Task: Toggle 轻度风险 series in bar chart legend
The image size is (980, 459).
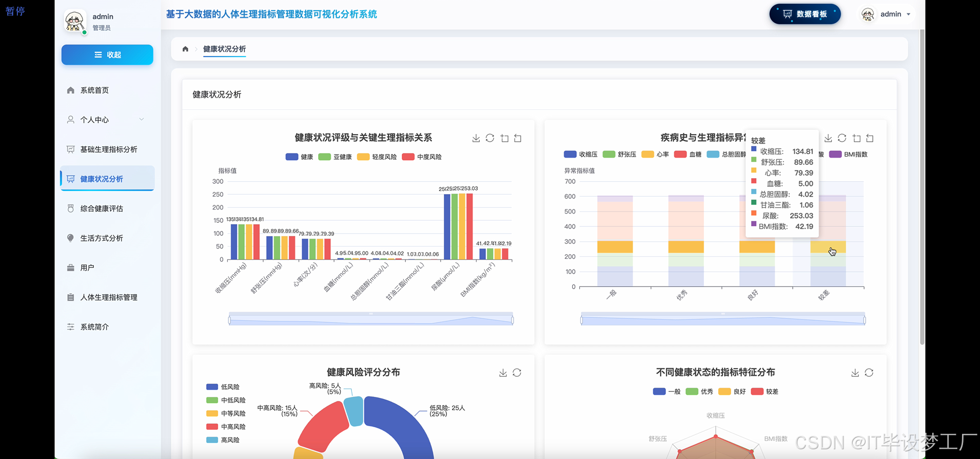Action: click(377, 157)
